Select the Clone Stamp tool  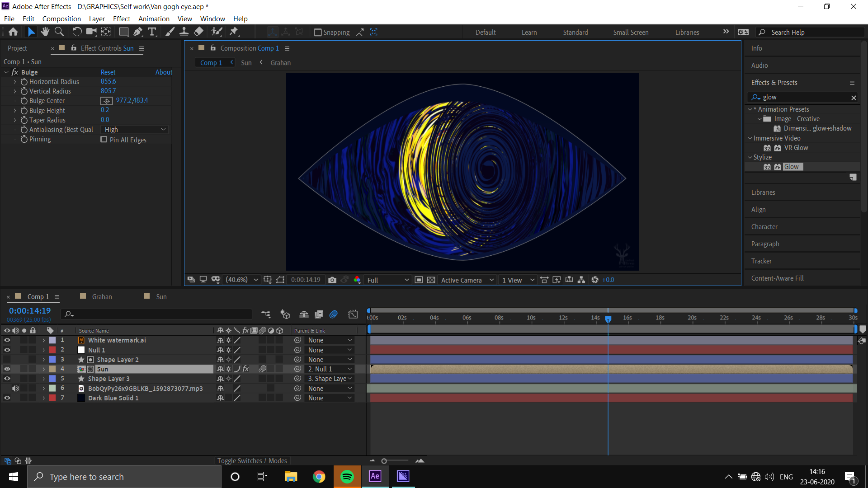(184, 32)
